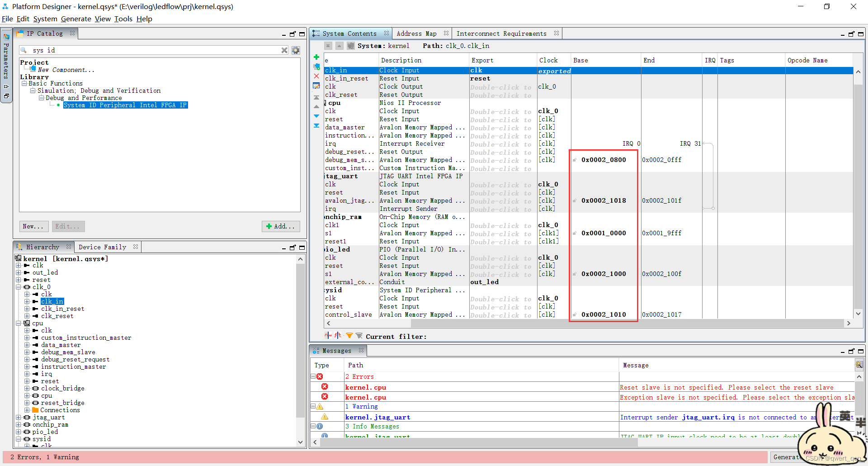Click the add subsystem icon in System Contents toolbar
The width and height of the screenshot is (868, 466).
(316, 67)
